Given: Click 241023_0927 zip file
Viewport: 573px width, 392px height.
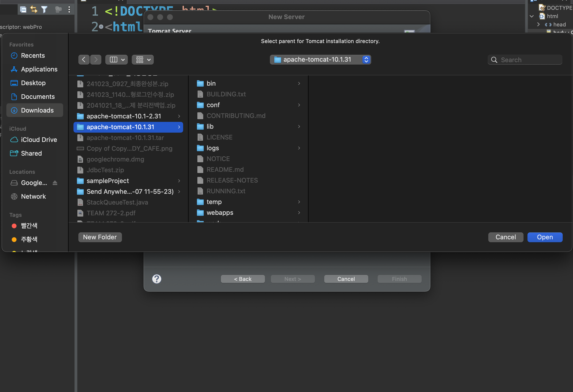Looking at the screenshot, I should pos(128,84).
